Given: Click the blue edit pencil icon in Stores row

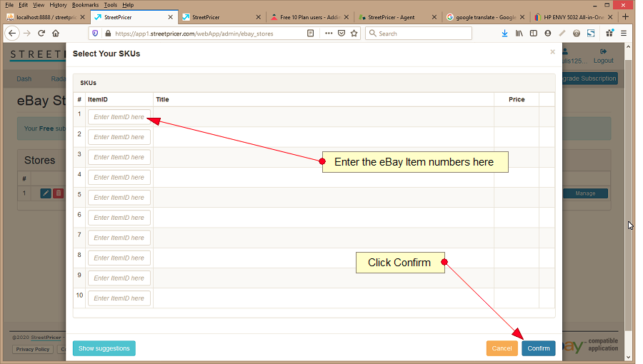Looking at the screenshot, I should pyautogui.click(x=46, y=193).
